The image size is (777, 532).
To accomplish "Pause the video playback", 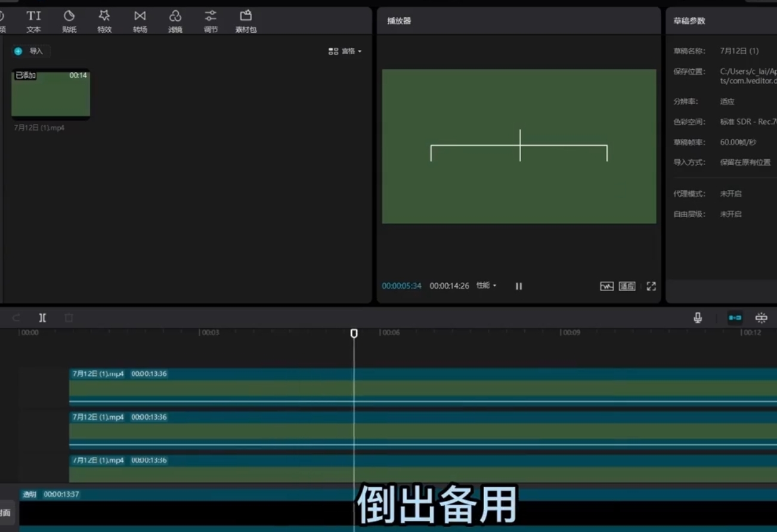I will click(x=519, y=286).
